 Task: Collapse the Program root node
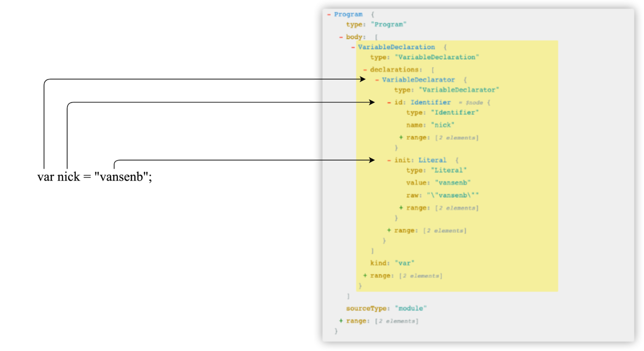tap(329, 15)
